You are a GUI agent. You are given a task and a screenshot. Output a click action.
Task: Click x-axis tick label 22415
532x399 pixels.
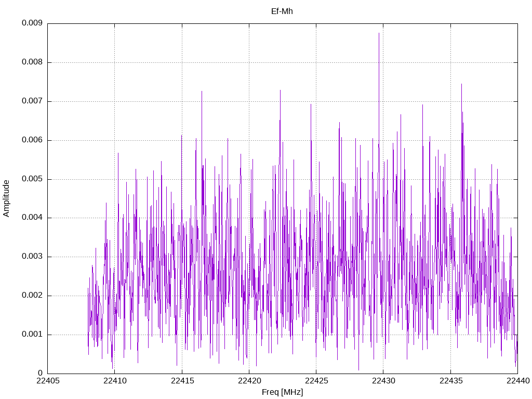pyautogui.click(x=182, y=381)
